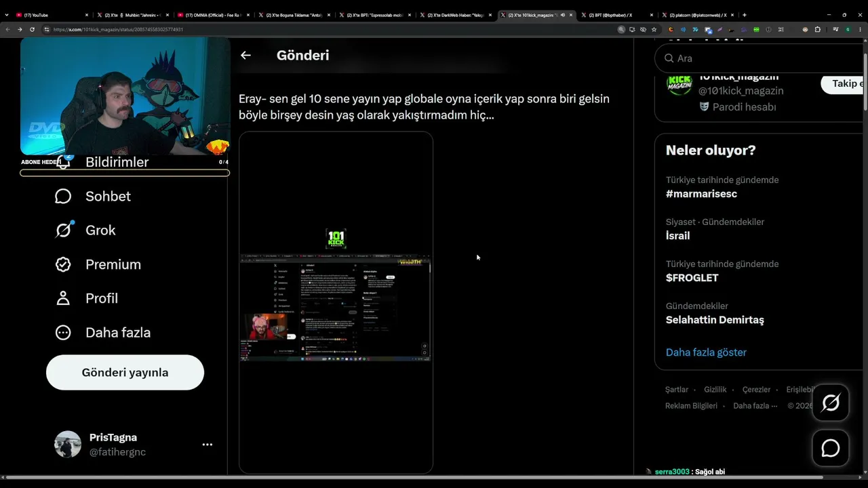Open the Daha fazla sidebar menu
The height and width of the screenshot is (488, 868).
click(102, 333)
